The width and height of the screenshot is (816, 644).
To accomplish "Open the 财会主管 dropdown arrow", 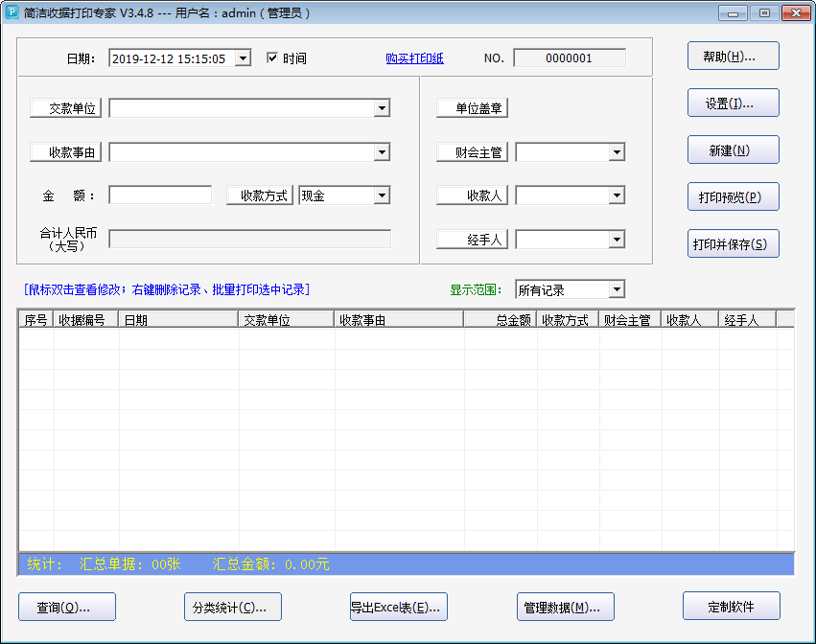I will coord(617,152).
